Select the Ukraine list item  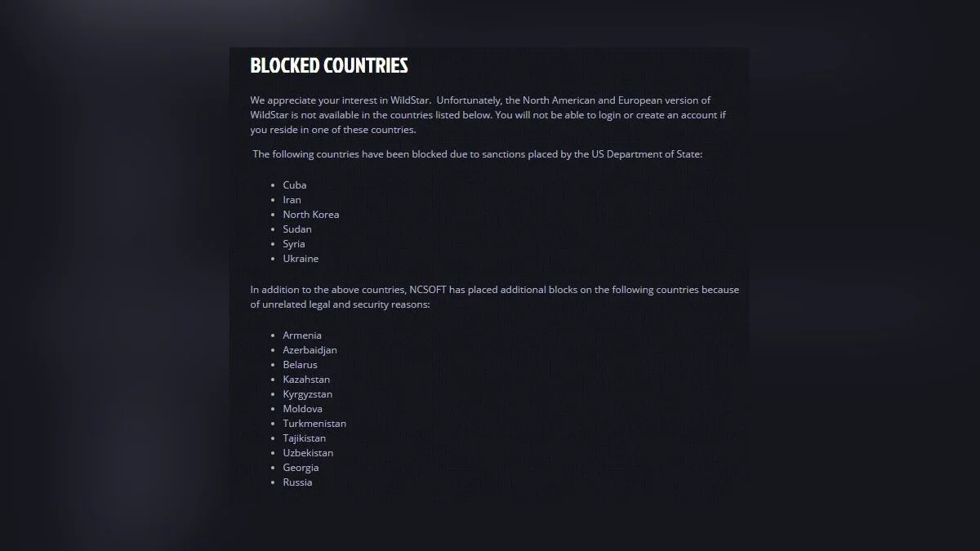(x=301, y=259)
